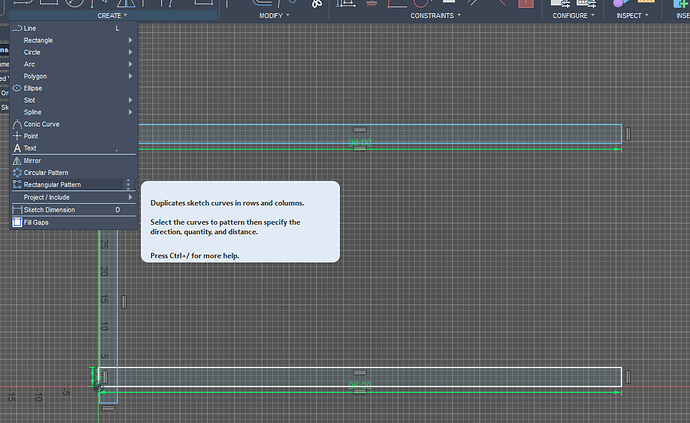The height and width of the screenshot is (423, 690).
Task: Click the three-dot options beside Rectangular Pattern
Action: tap(128, 185)
